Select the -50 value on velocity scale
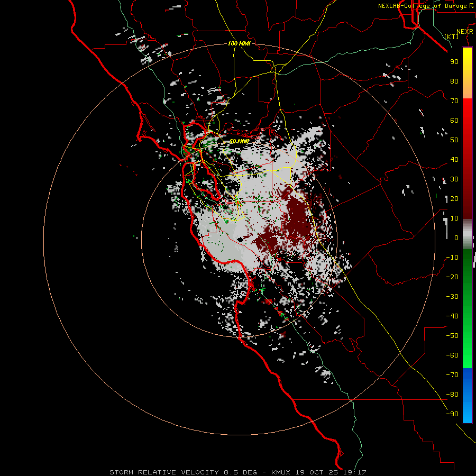Screen dimensions: 476x476 point(452,336)
